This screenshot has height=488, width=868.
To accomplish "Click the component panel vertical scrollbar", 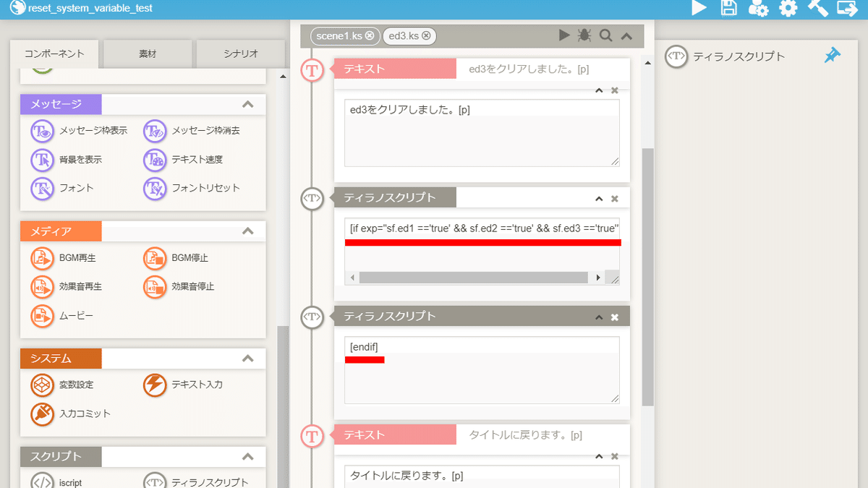I will pos(283,406).
